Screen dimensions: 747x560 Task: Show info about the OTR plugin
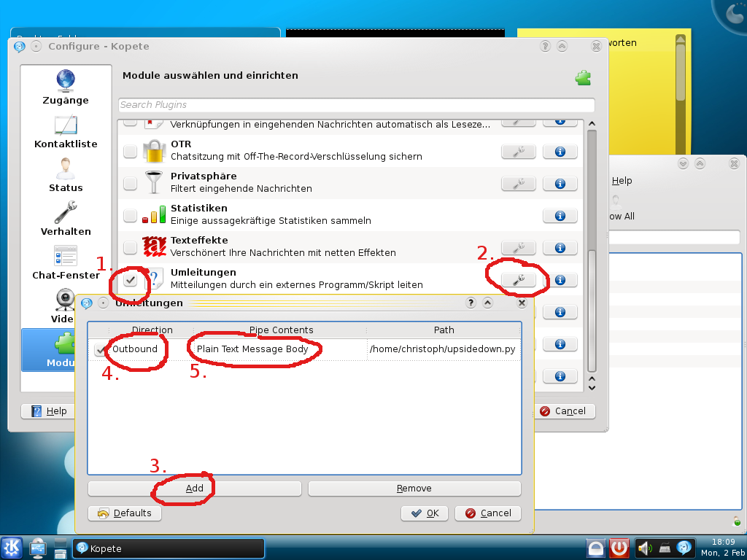tap(560, 152)
